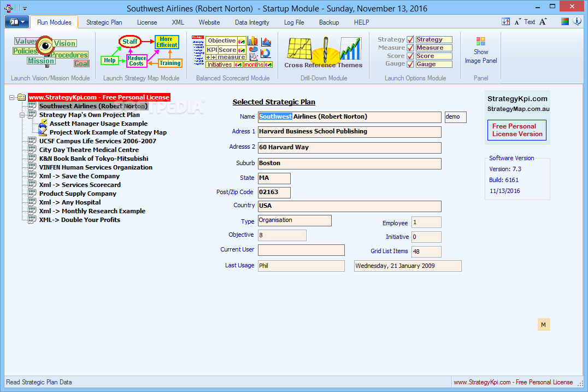This screenshot has width=588, height=392.
Task: Decrease text size with small A icon
Action: click(518, 22)
